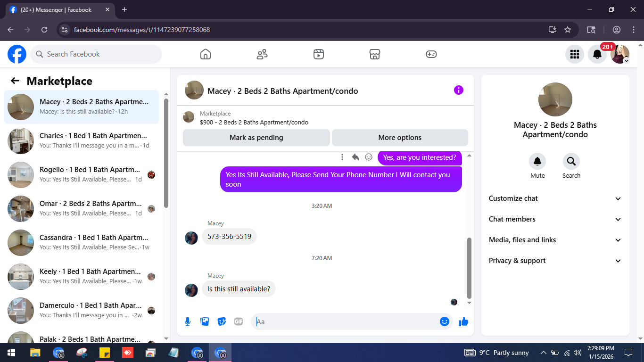Image resolution: width=644 pixels, height=362 pixels.
Task: Open the Charles 1 Bed 1 Bath conversation
Action: coord(81,141)
